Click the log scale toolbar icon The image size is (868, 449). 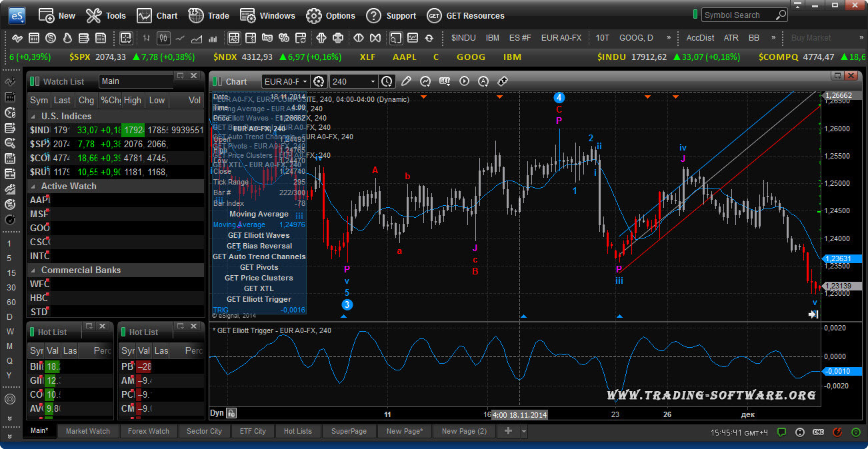(x=267, y=38)
